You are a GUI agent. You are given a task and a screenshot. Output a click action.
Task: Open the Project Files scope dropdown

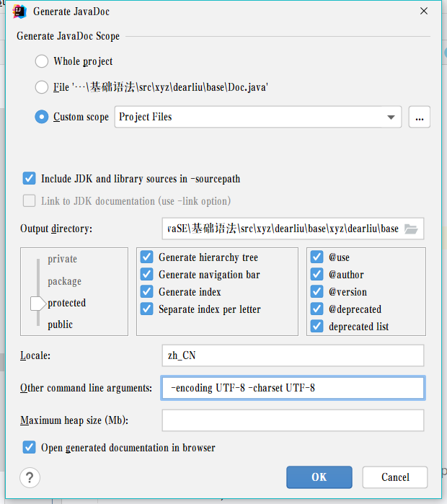tap(391, 117)
